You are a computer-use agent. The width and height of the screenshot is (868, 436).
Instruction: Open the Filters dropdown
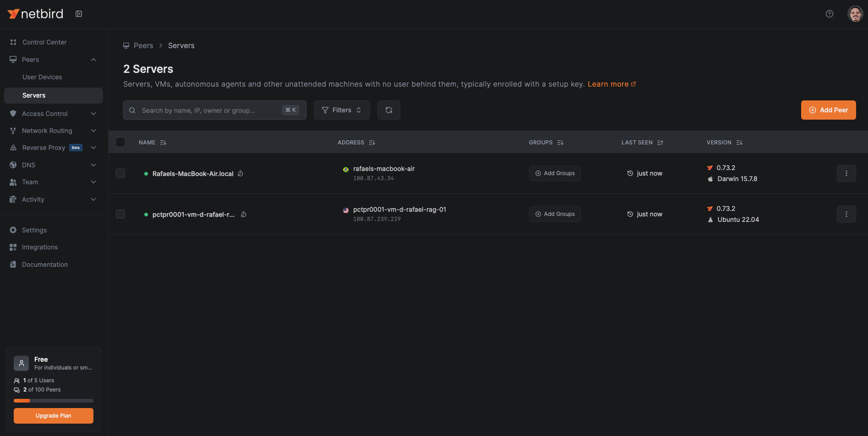(x=342, y=110)
